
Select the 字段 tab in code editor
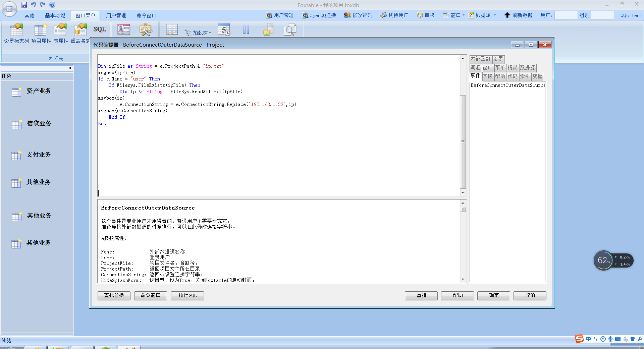[x=488, y=76]
